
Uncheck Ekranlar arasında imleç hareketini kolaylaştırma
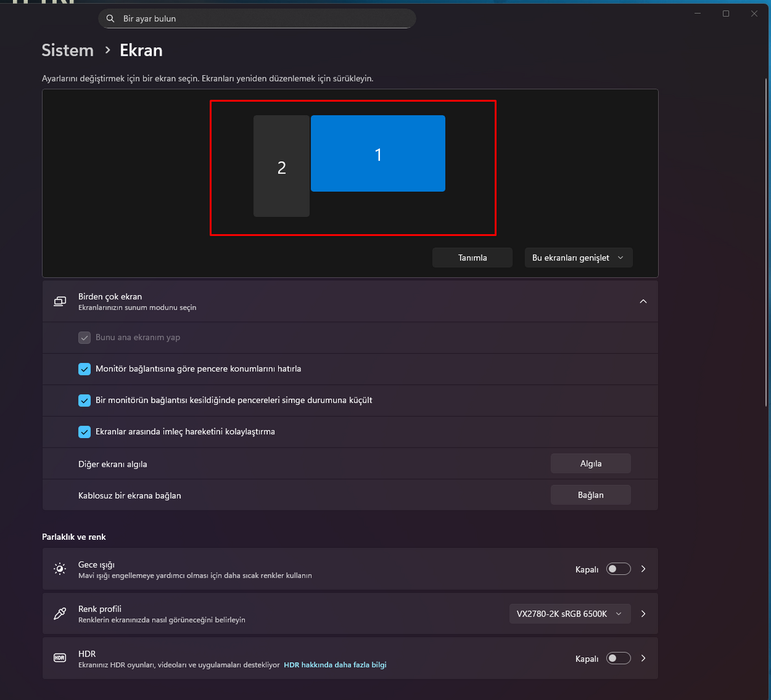(x=84, y=432)
